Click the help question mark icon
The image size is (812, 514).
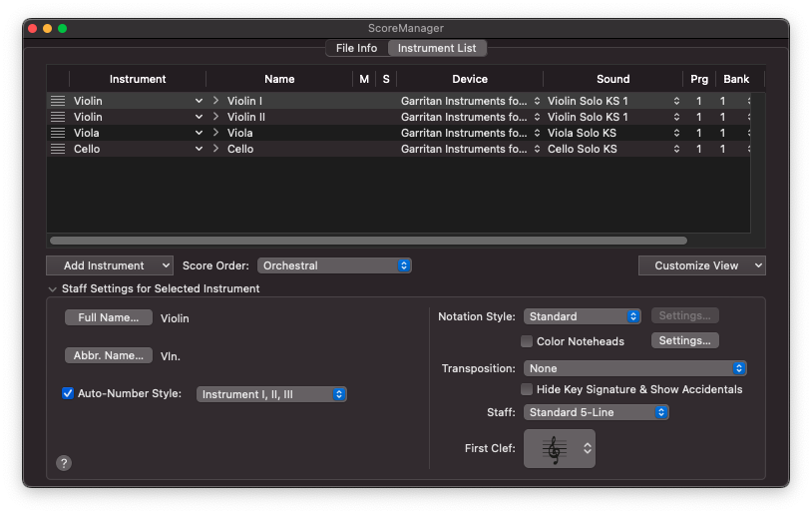[x=64, y=462]
